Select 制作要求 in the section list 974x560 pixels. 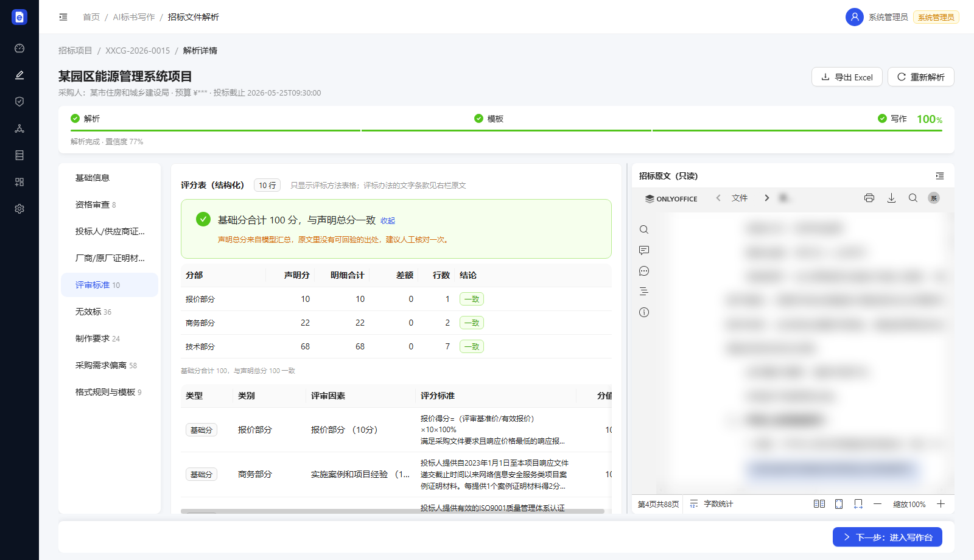[x=110, y=338]
